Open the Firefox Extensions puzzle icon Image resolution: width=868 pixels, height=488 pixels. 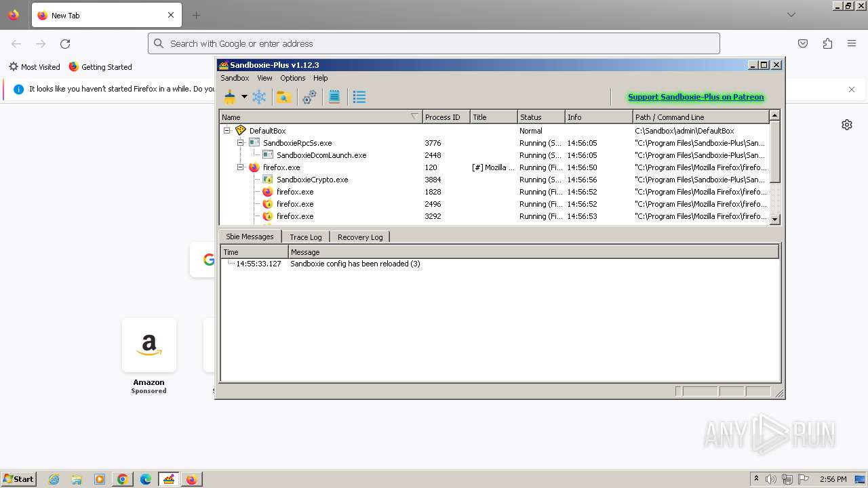(x=827, y=43)
